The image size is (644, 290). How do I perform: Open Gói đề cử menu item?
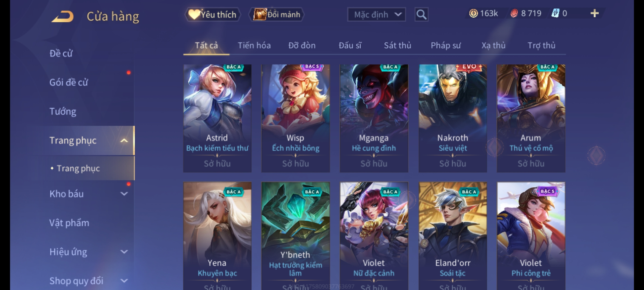[x=69, y=82]
